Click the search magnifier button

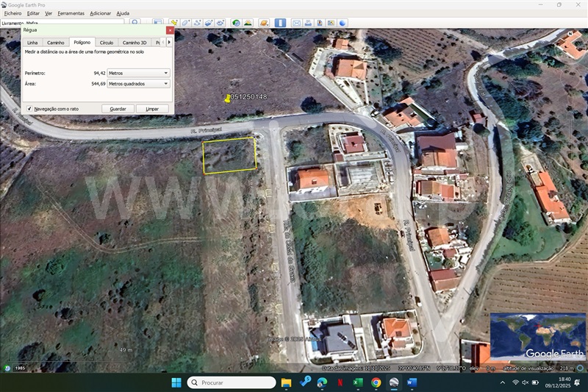point(135,23)
